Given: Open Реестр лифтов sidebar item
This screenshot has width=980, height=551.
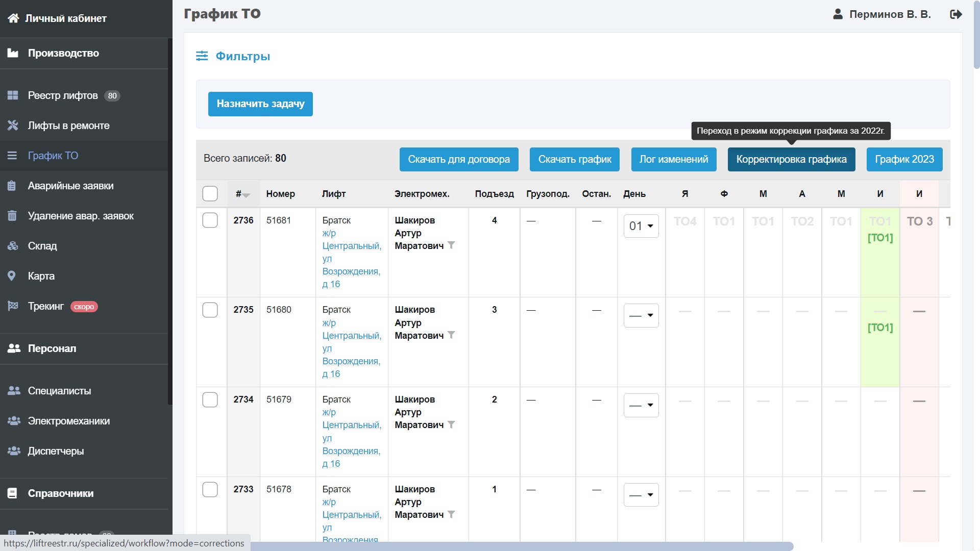Looking at the screenshot, I should 63,95.
